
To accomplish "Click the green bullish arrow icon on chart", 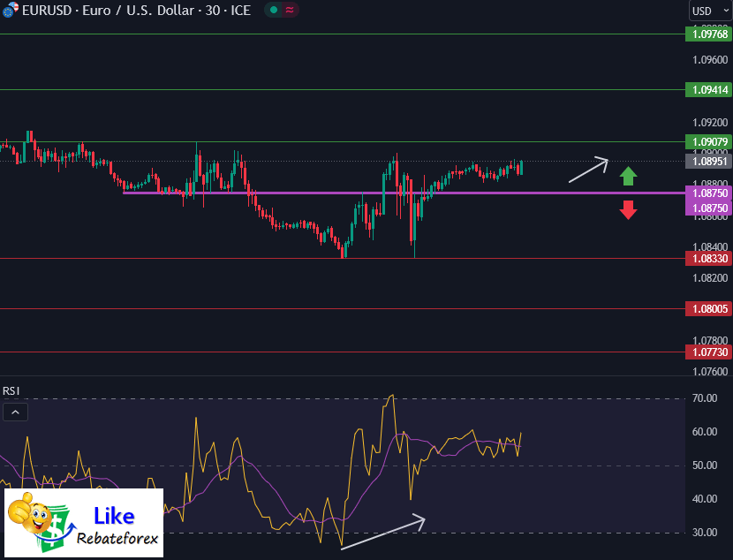I will tap(628, 177).
